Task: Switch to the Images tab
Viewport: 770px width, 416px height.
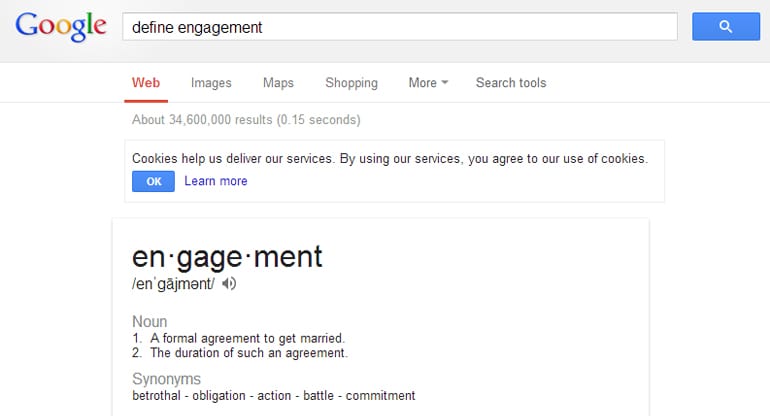Action: (x=211, y=83)
